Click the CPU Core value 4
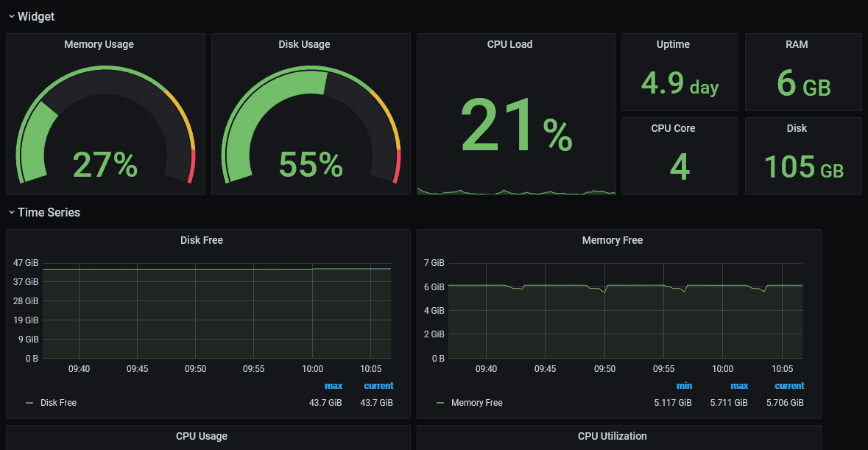Image resolution: width=868 pixels, height=450 pixels. point(680,166)
